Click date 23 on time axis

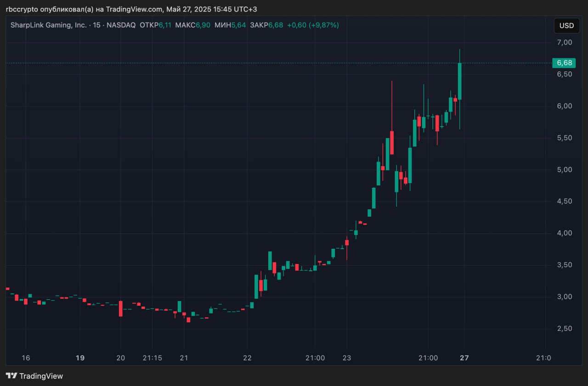click(x=346, y=358)
